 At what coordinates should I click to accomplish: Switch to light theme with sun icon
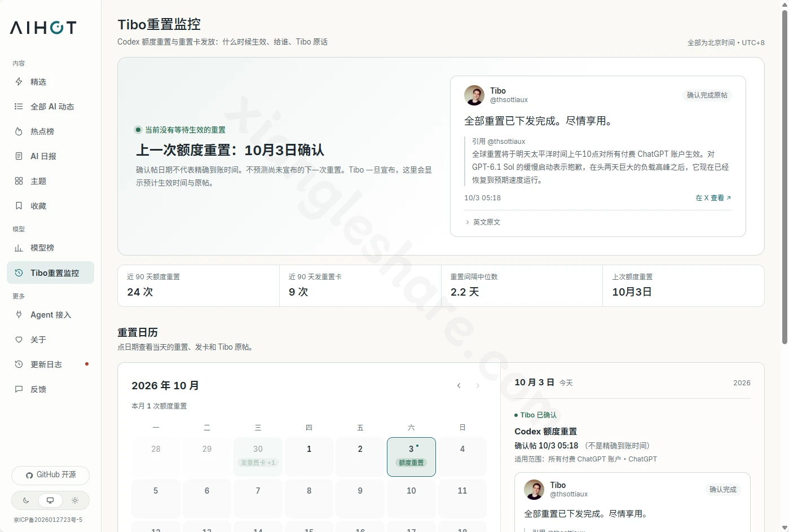[75, 500]
